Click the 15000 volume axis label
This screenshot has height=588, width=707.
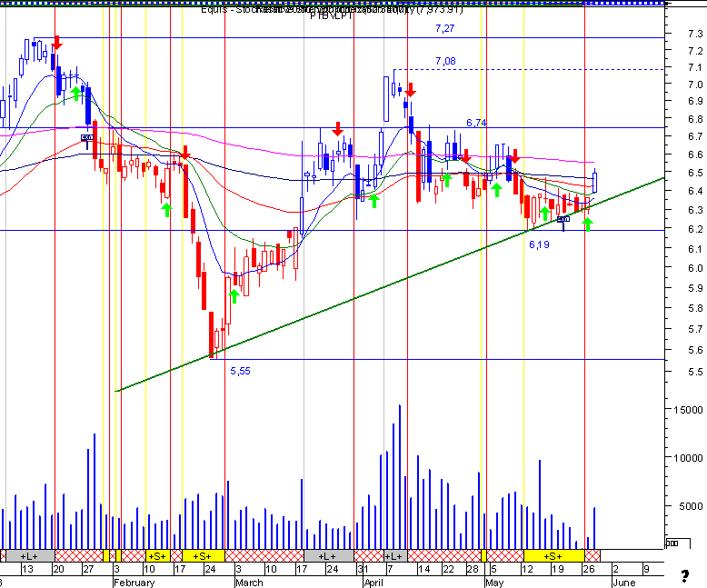click(x=688, y=410)
